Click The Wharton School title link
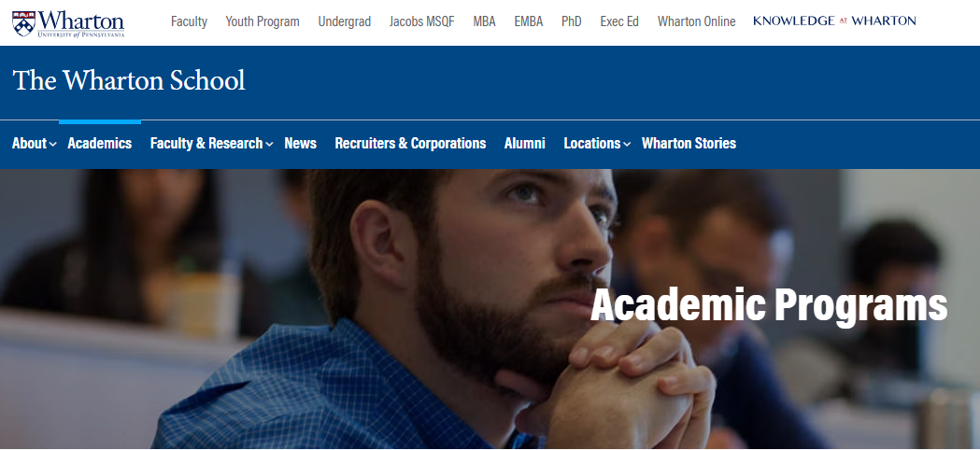Image resolution: width=980 pixels, height=450 pixels. [x=129, y=80]
